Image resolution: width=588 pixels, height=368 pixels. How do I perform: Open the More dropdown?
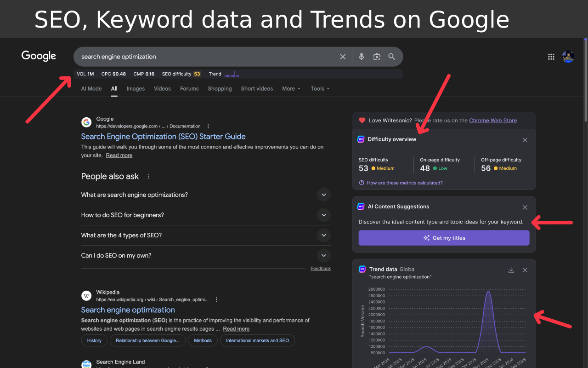tap(291, 89)
